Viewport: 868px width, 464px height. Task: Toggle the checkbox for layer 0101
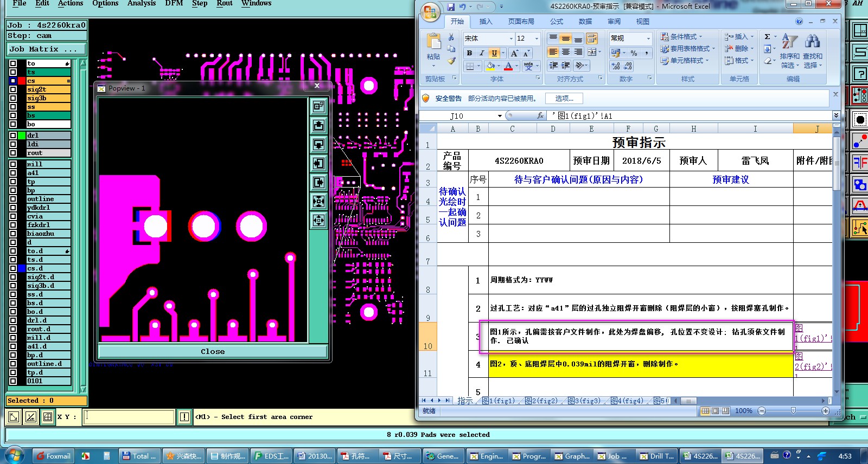[x=13, y=381]
